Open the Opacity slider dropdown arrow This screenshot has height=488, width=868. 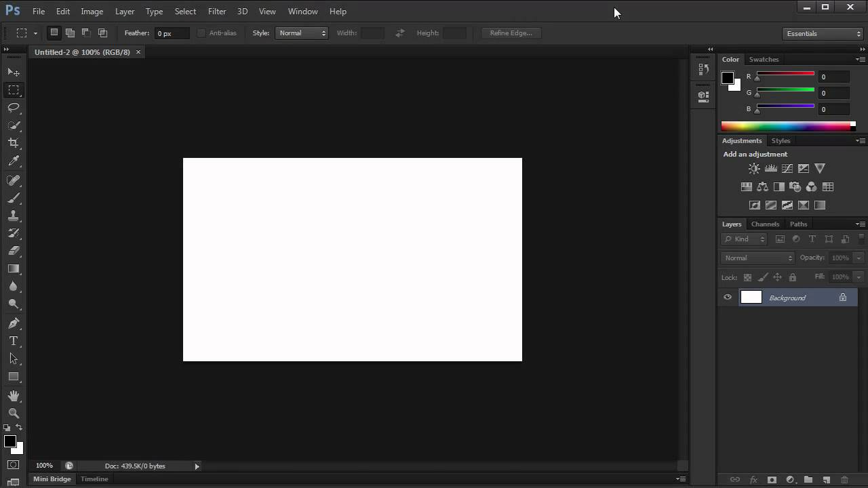tap(859, 258)
